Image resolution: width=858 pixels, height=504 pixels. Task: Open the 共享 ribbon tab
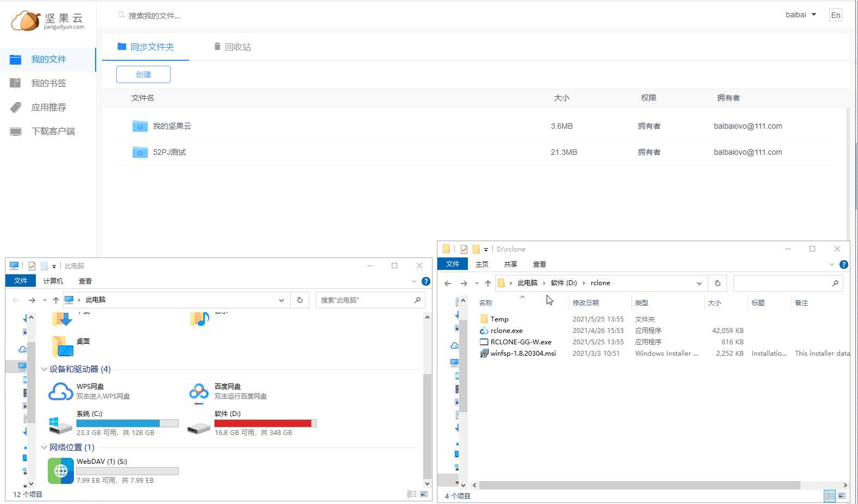(510, 264)
